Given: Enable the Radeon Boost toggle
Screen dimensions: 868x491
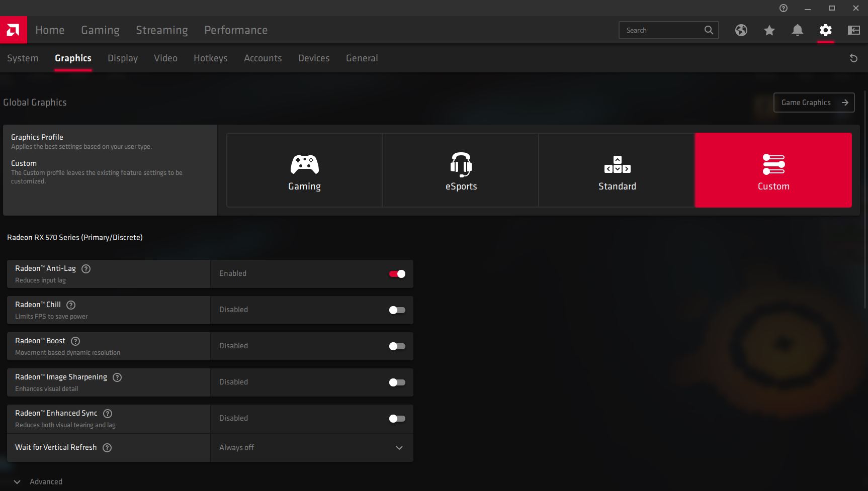Looking at the screenshot, I should click(x=397, y=346).
